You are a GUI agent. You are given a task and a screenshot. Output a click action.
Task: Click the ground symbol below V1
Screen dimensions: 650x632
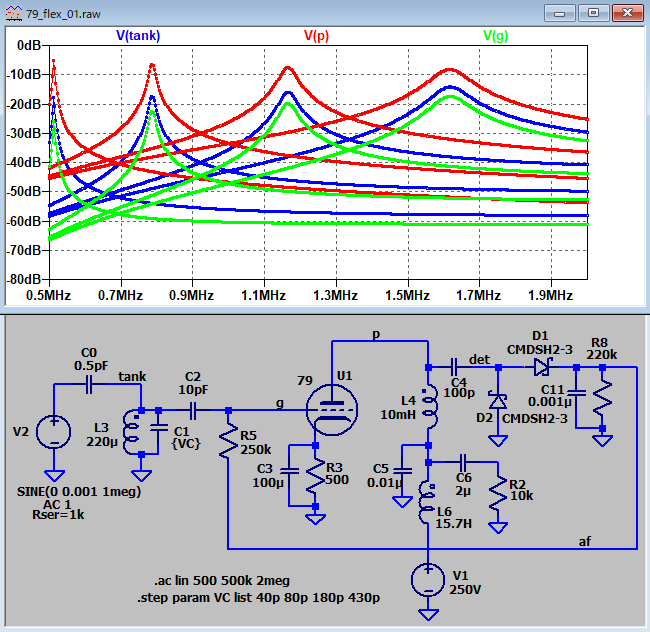click(428, 614)
